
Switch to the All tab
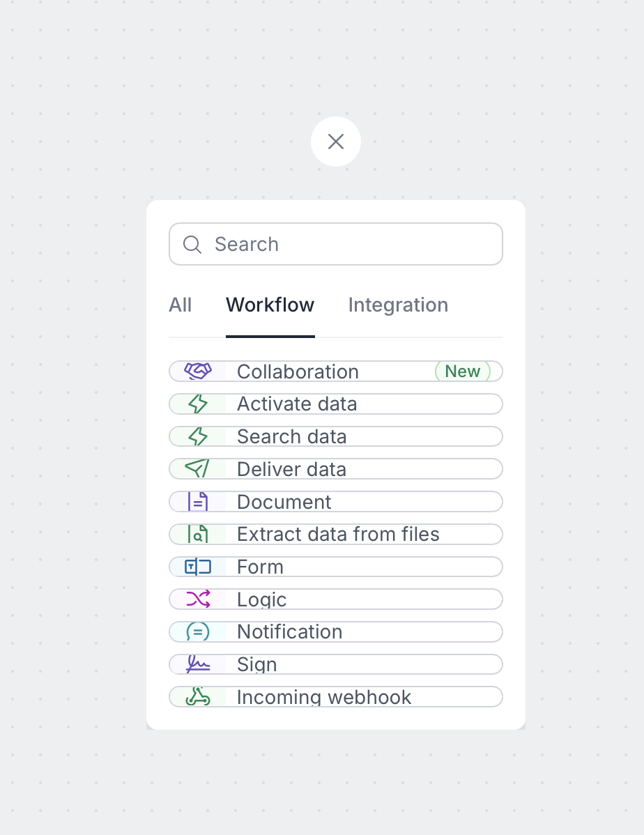tap(181, 305)
